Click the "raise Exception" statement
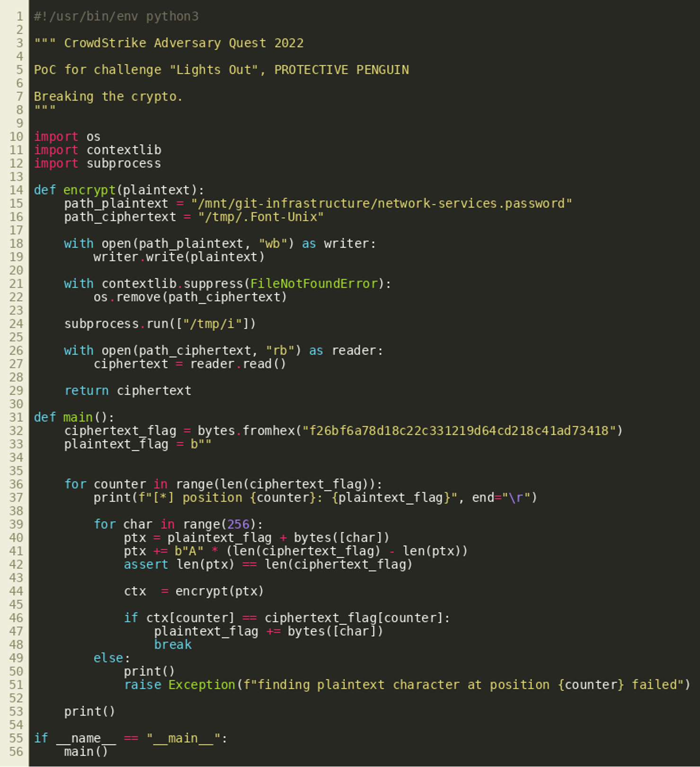Image resolution: width=700 pixels, height=767 pixels. coord(407,685)
